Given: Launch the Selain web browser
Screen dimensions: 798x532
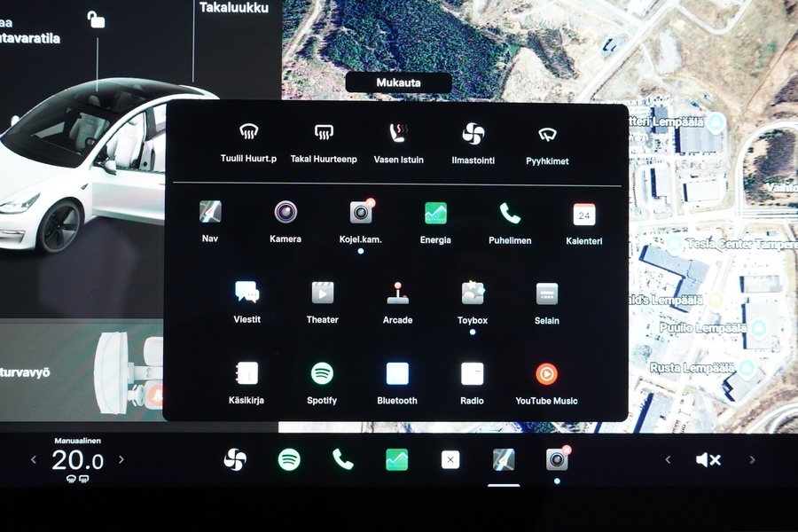Looking at the screenshot, I should pyautogui.click(x=546, y=293).
